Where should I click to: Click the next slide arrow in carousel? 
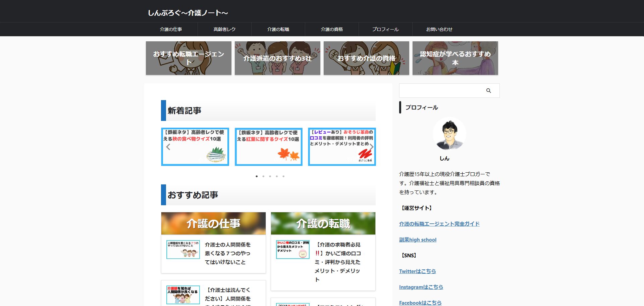(371, 147)
